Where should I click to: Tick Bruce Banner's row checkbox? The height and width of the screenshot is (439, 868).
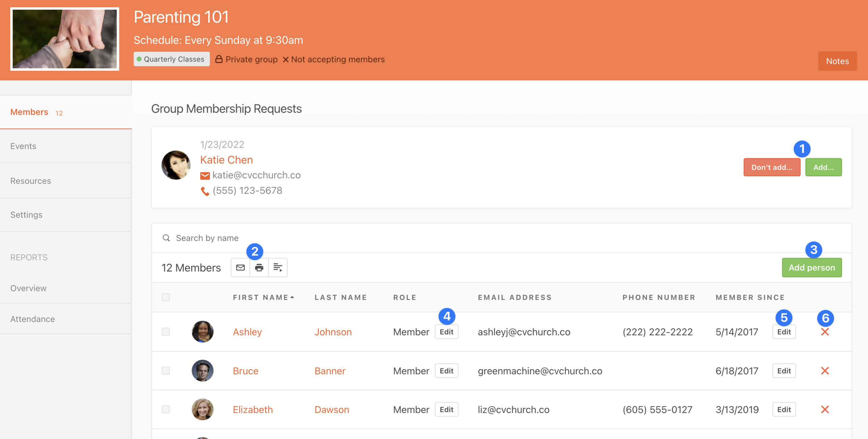coord(166,371)
